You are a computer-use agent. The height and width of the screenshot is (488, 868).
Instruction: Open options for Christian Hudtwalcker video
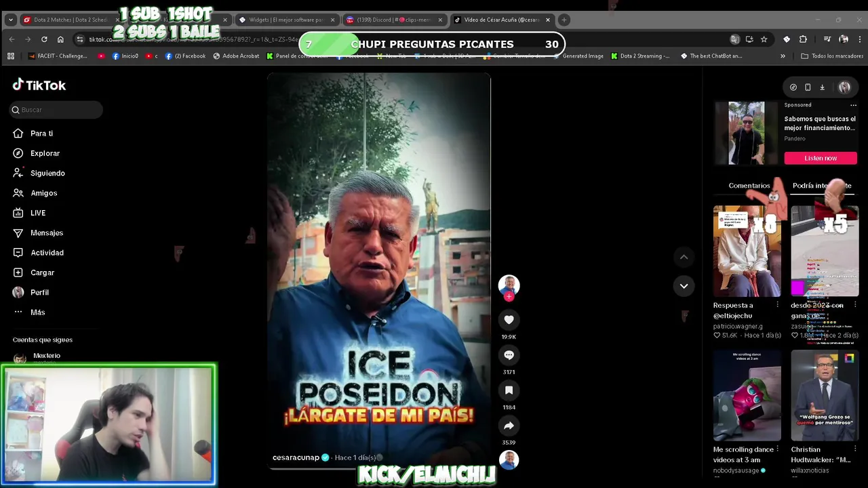tap(854, 449)
